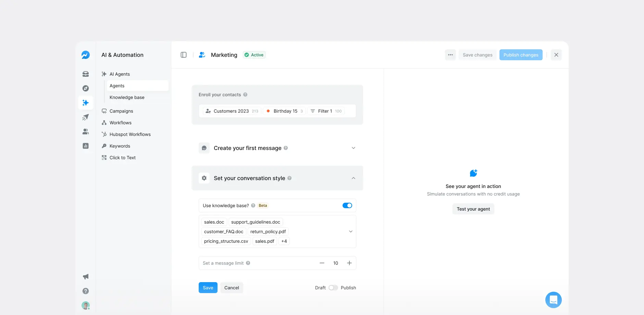The width and height of the screenshot is (644, 315).
Task: Click the agent sparkle icon above See your agent in action
Action: pos(473,173)
